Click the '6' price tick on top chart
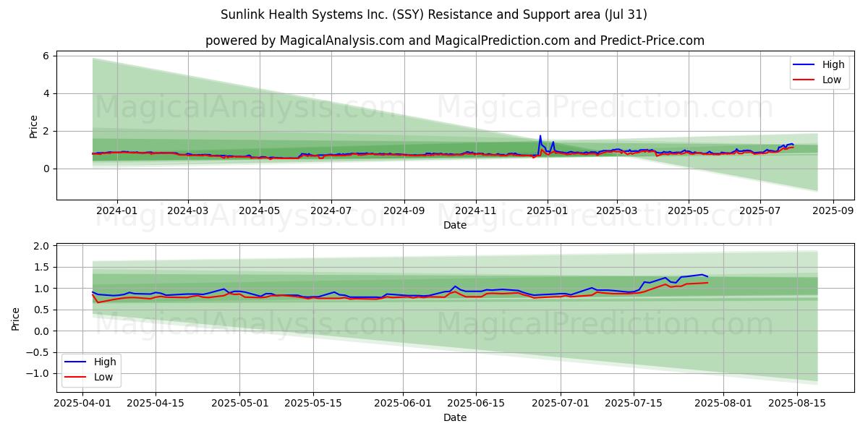 [x=46, y=56]
